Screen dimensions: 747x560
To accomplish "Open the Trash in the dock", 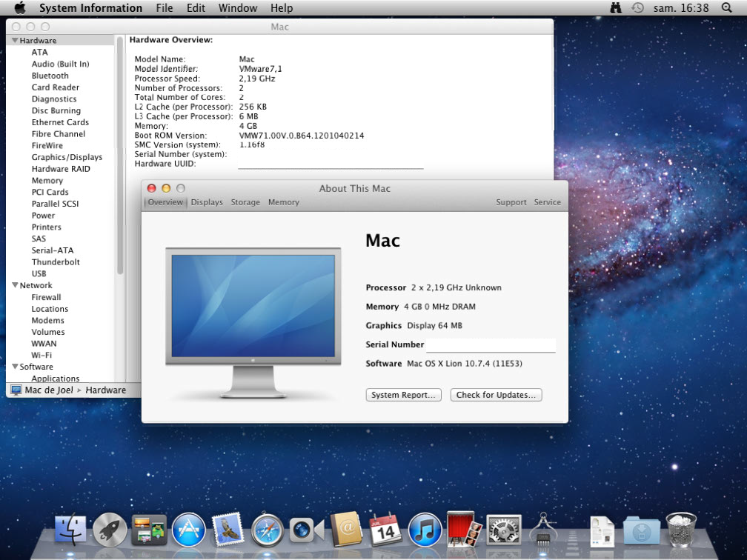I will click(681, 529).
